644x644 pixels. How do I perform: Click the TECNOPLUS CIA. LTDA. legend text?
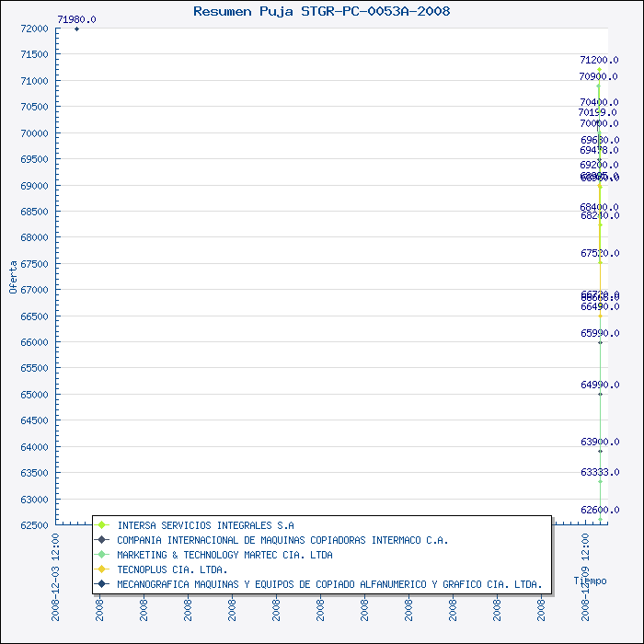(173, 569)
